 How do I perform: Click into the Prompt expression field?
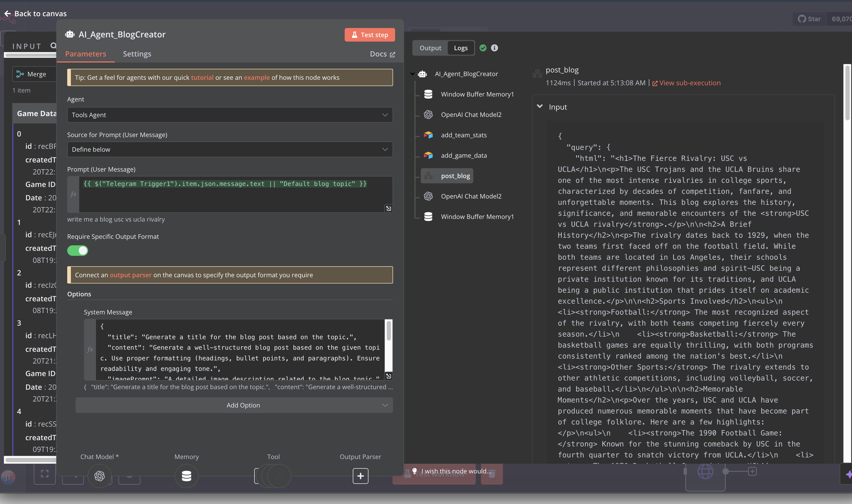pyautogui.click(x=236, y=194)
